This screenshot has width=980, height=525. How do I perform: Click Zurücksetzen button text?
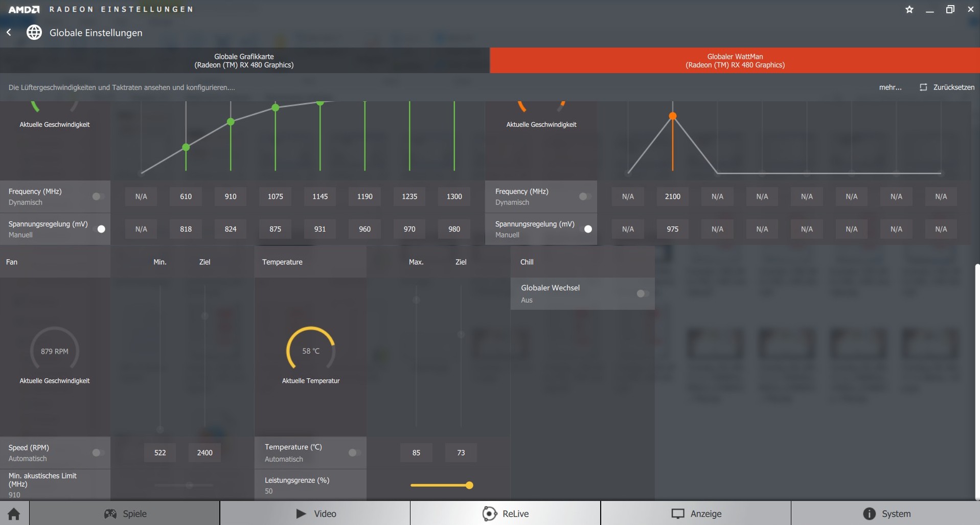pyautogui.click(x=953, y=87)
